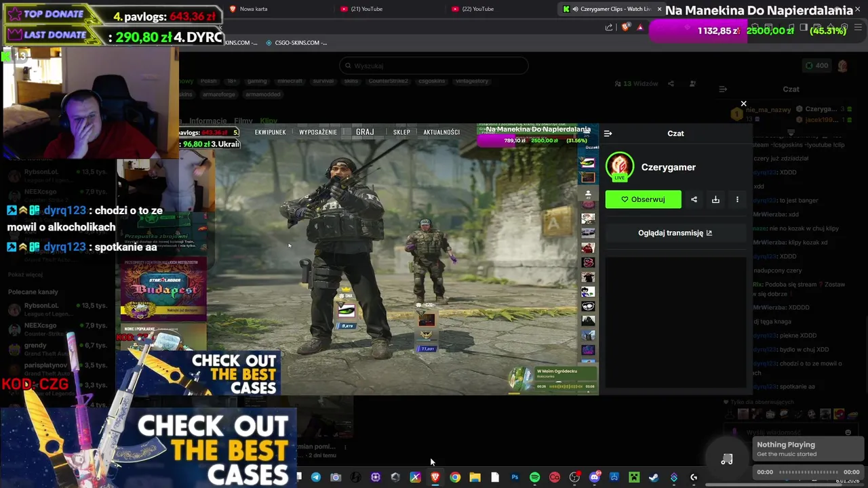Click the music note icon in player widget
Screen dimensions: 868x488
click(727, 460)
